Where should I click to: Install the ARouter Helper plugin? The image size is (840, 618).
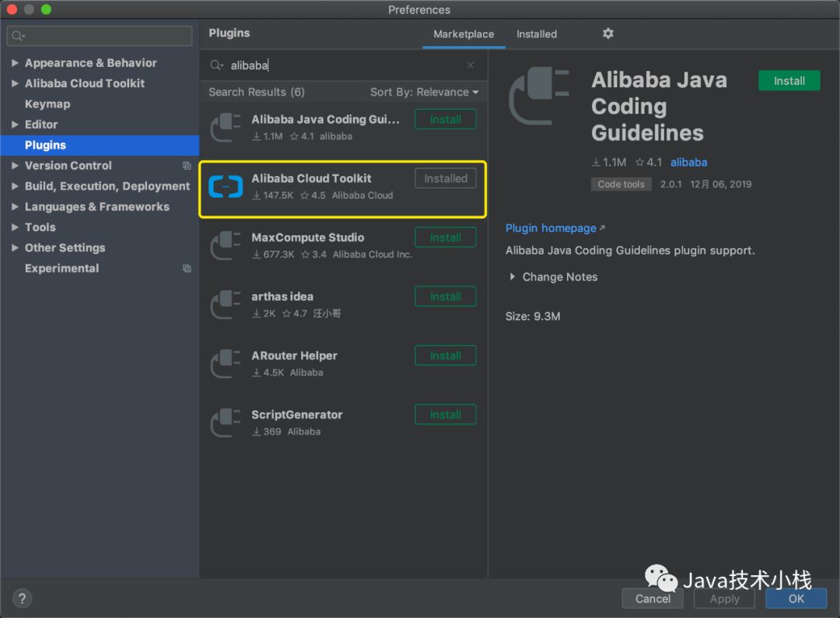[x=445, y=356]
